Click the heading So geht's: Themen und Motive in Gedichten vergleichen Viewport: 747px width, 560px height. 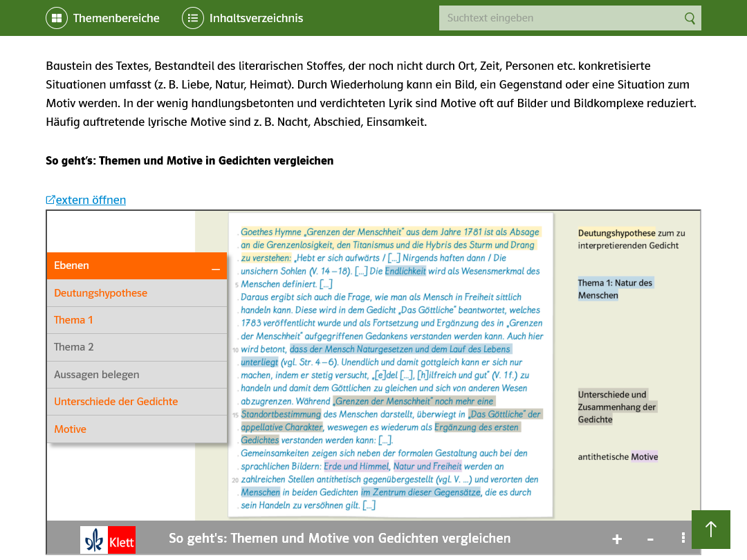pos(190,161)
